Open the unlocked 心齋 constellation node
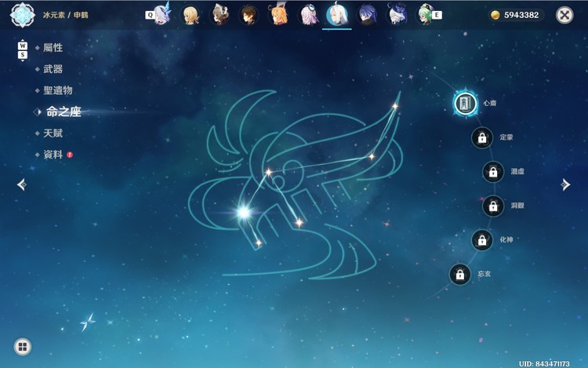 click(466, 103)
